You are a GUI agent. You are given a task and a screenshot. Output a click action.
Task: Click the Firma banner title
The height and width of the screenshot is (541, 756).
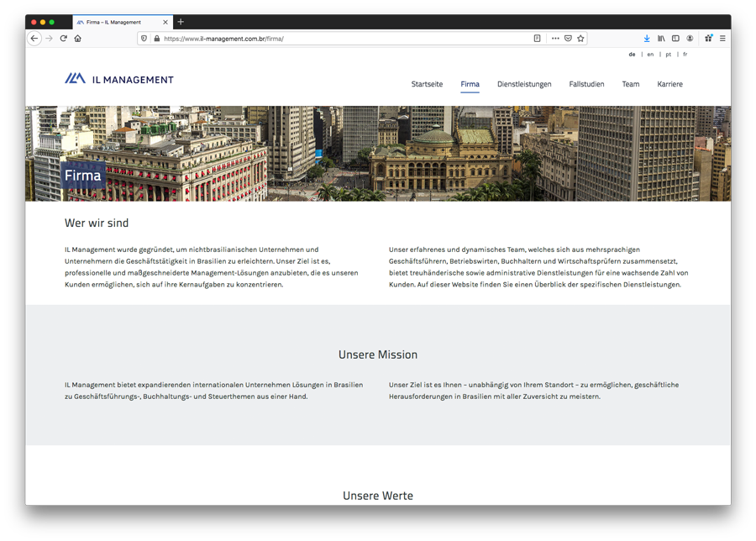pyautogui.click(x=83, y=176)
